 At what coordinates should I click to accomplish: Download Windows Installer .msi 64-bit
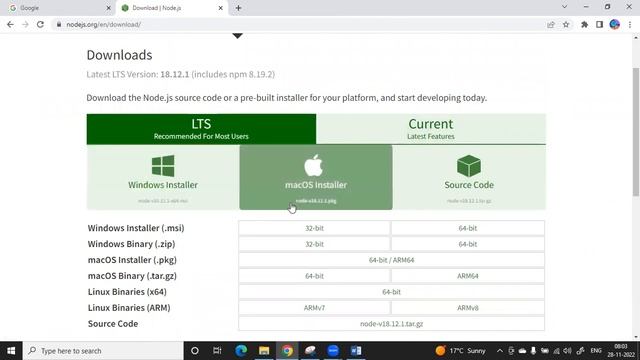[x=468, y=228]
